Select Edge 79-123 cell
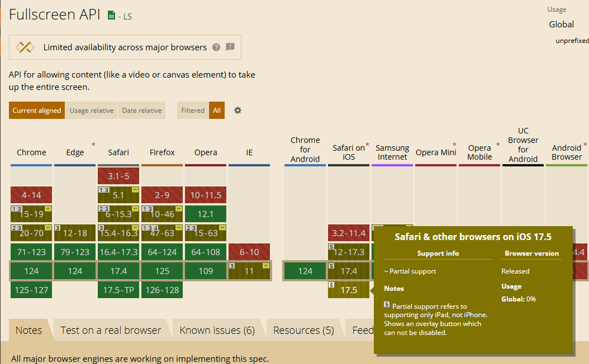Image resolution: width=589 pixels, height=364 pixels. click(75, 252)
